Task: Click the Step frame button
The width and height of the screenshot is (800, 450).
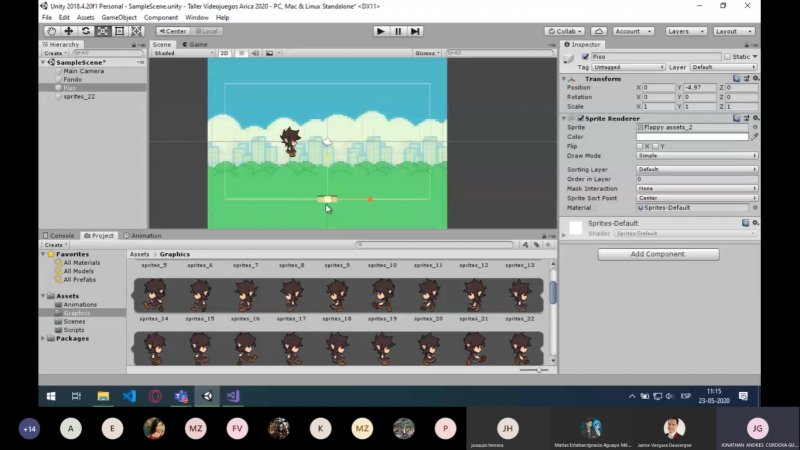Action: [415, 31]
